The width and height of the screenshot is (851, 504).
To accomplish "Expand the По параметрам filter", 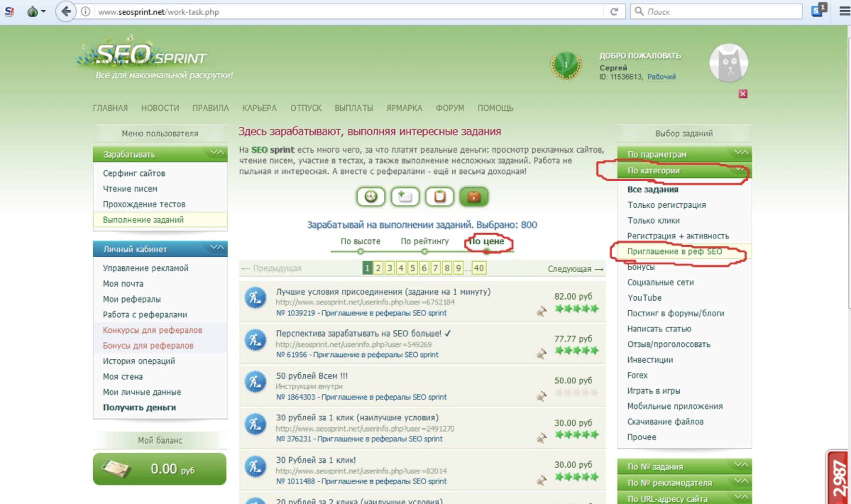I will pyautogui.click(x=684, y=154).
